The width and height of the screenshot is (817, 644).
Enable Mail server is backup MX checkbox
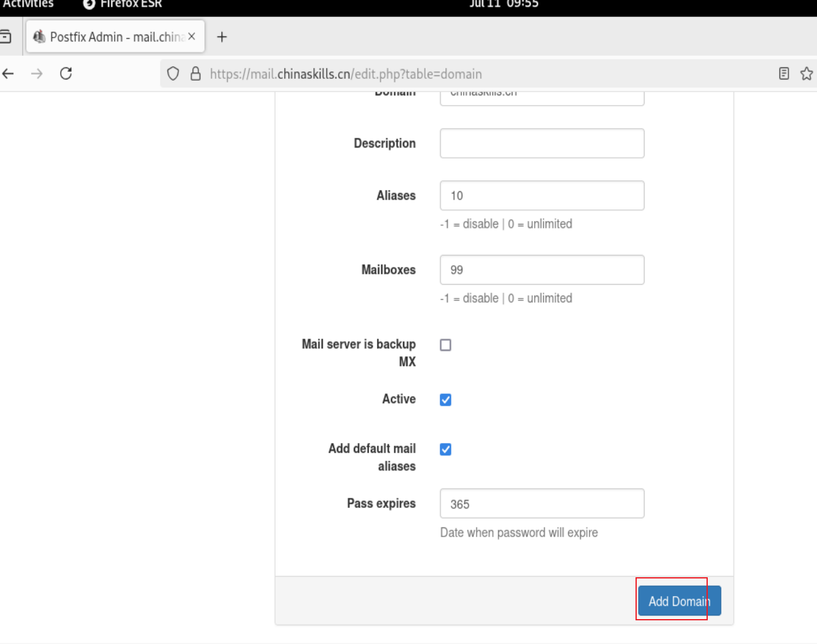click(446, 345)
